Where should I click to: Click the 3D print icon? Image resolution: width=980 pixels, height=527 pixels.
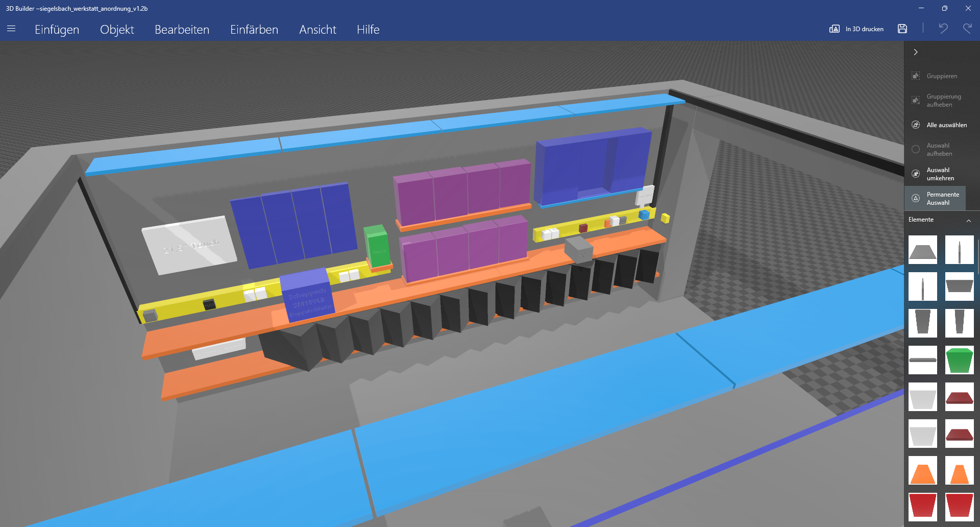point(834,29)
